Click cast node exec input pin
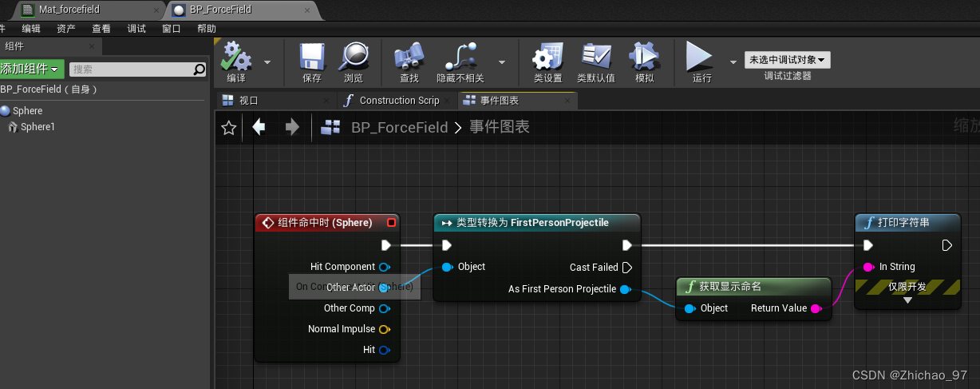Image resolution: width=980 pixels, height=389 pixels. click(x=447, y=245)
